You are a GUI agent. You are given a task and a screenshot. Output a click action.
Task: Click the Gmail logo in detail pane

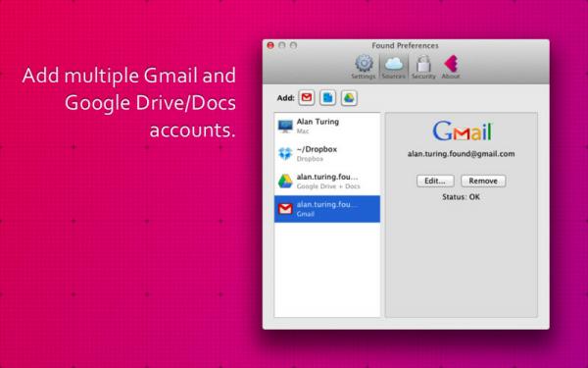[462, 131]
